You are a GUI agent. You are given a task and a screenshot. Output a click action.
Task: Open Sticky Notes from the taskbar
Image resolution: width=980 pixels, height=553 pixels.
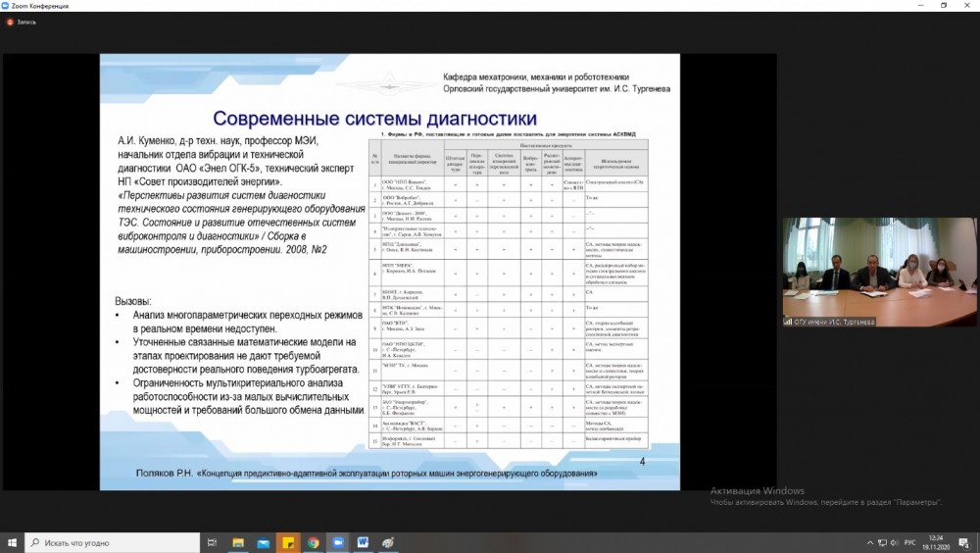tap(287, 542)
